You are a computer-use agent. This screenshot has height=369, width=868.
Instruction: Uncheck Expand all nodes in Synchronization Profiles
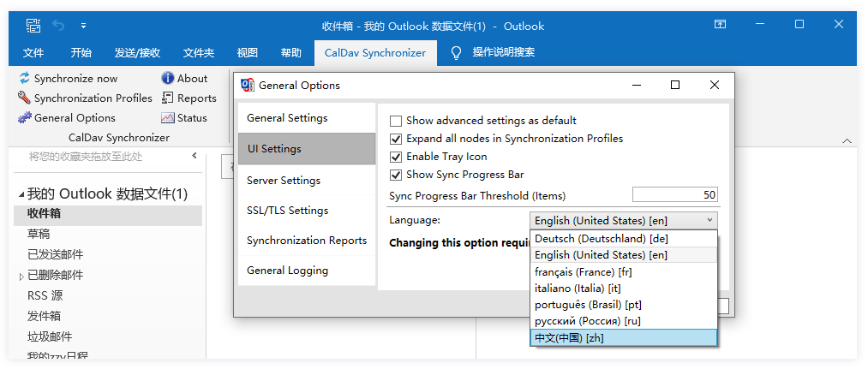tap(396, 139)
